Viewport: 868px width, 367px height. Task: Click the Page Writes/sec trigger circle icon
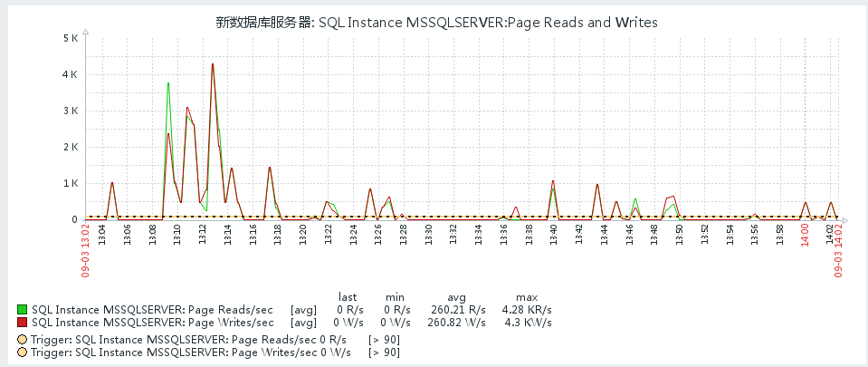23,353
